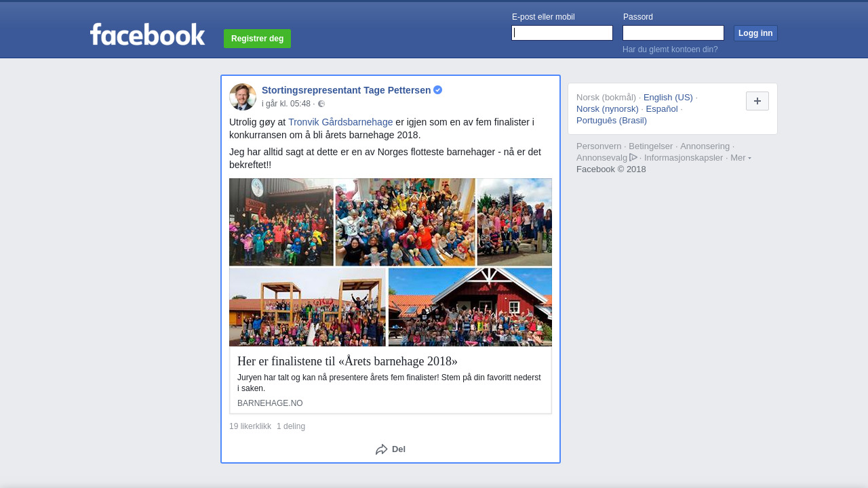
Task: Click the Logg inn button
Action: point(755,33)
